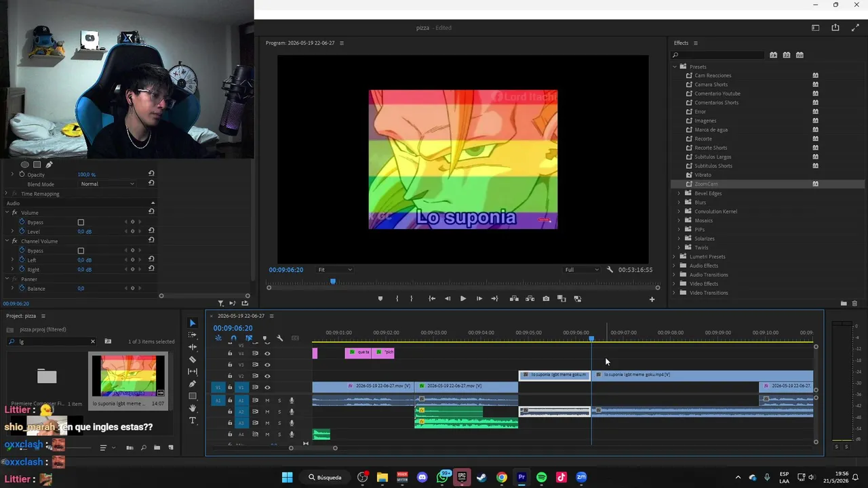Mute audio track A2

[x=267, y=411]
